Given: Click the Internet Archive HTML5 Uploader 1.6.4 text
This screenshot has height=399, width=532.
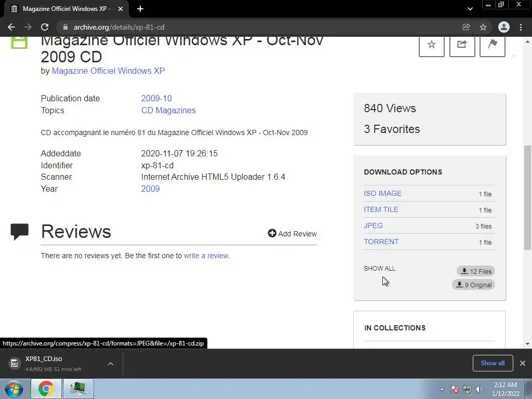Looking at the screenshot, I should 213,177.
